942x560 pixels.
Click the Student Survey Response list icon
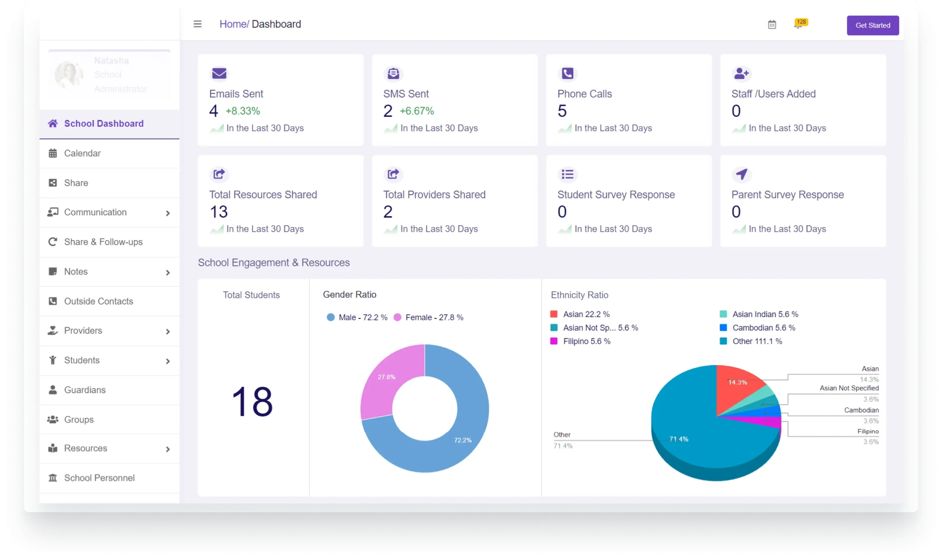click(567, 174)
